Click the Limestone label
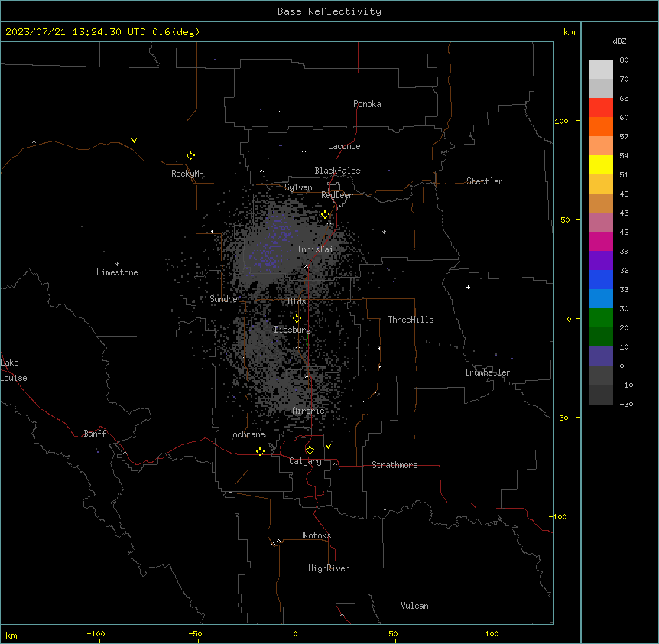 click(117, 272)
